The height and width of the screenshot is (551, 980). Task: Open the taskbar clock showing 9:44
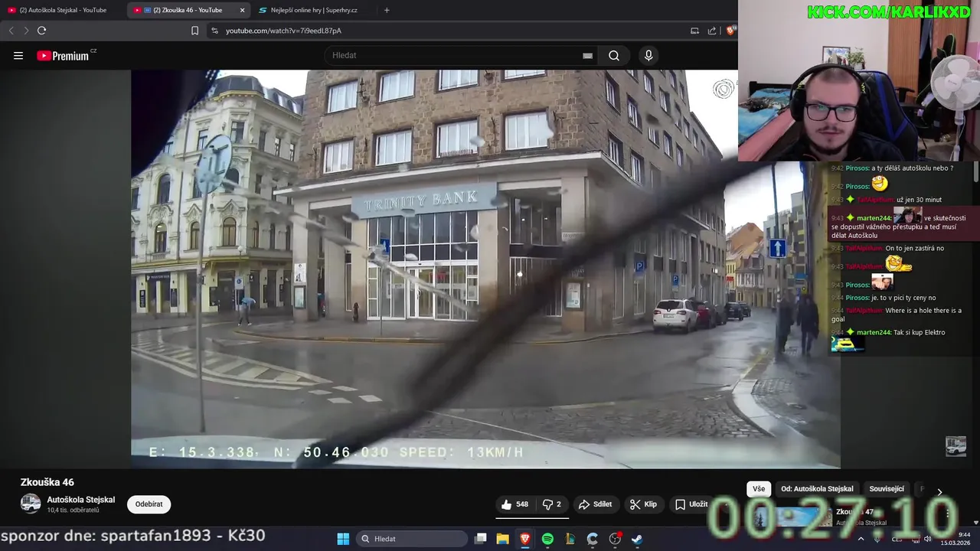click(957, 539)
